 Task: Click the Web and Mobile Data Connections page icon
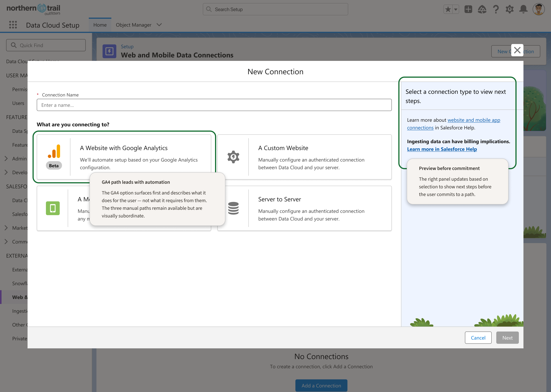coord(109,51)
